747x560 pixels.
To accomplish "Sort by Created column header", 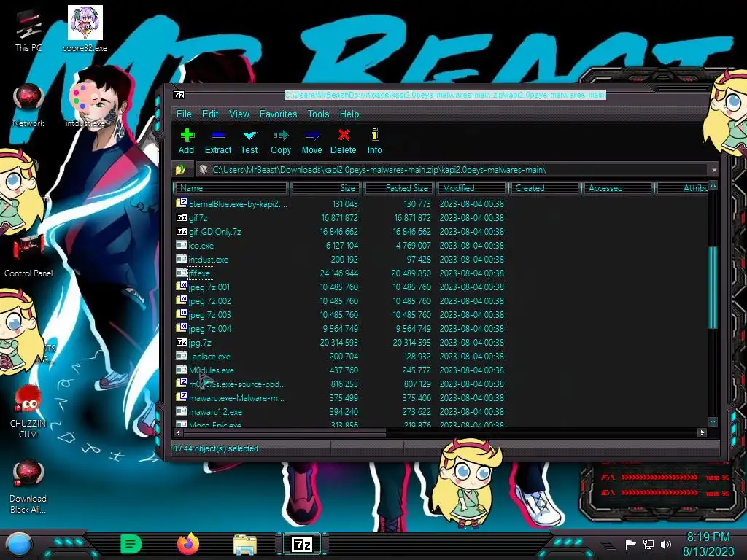I will tap(544, 188).
